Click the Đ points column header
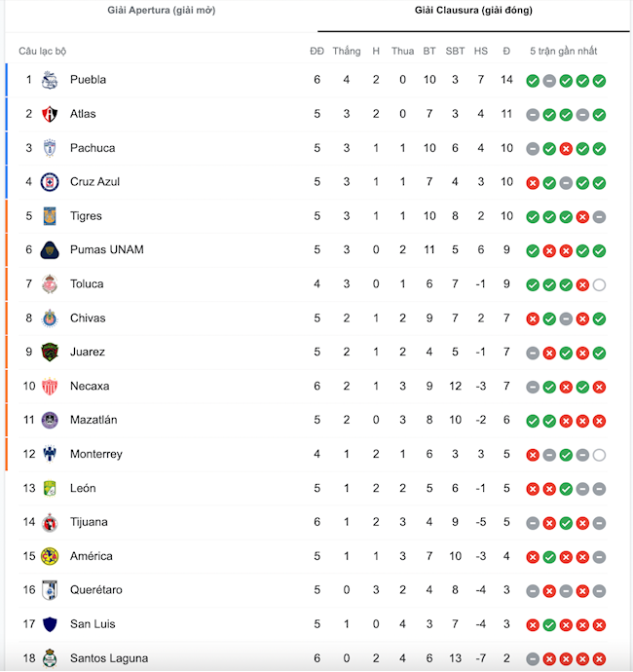Viewport: 633px width, 672px height. click(x=506, y=51)
